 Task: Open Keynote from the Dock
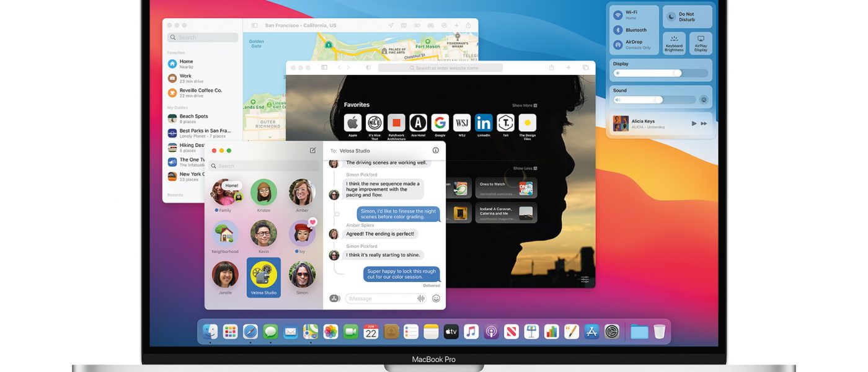pyautogui.click(x=531, y=332)
